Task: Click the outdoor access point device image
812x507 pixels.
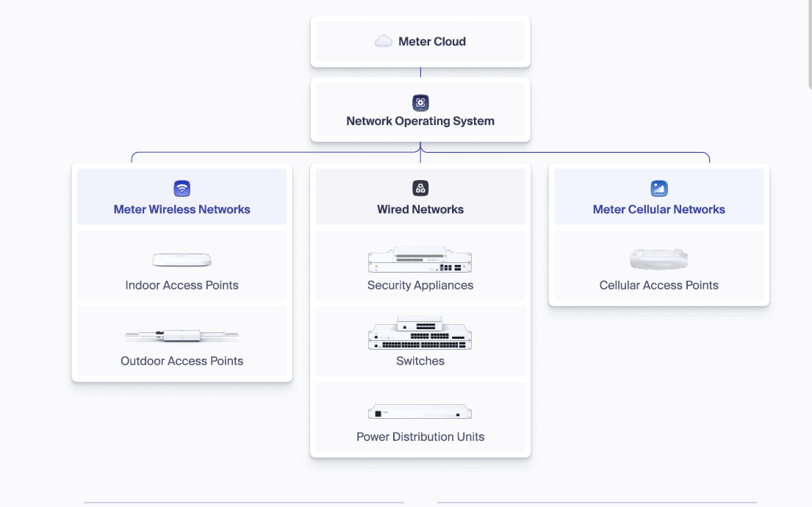Action: coord(182,336)
